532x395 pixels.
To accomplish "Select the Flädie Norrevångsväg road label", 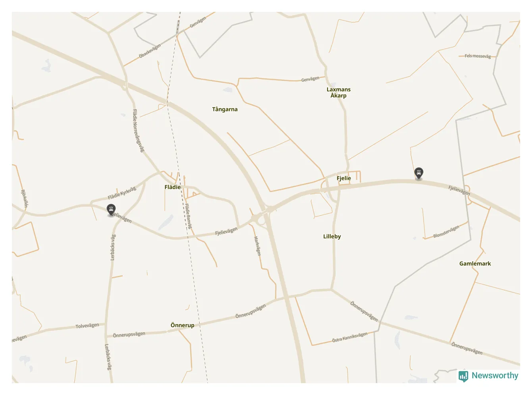I will coord(138,131).
